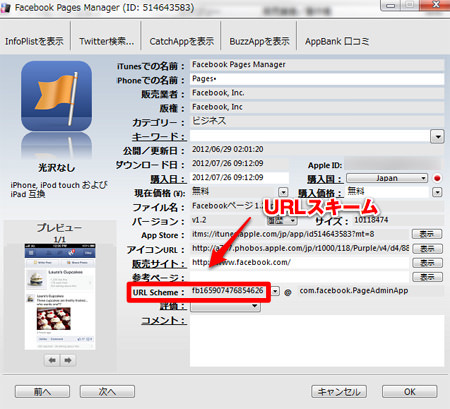The image size is (450, 409).
Task: Click the 購入価格 underlined label
Action: [x=320, y=193]
